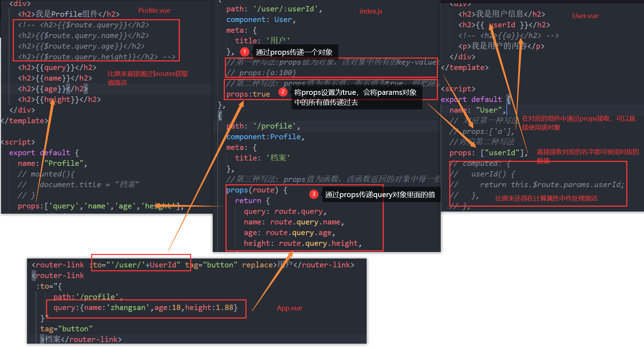This screenshot has width=644, height=348.
Task: Click the standalone 'tag="button"' line
Action: coord(66,329)
